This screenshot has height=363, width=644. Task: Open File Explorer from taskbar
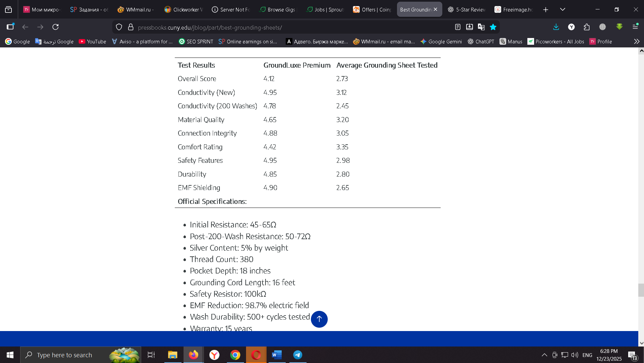pos(173,355)
